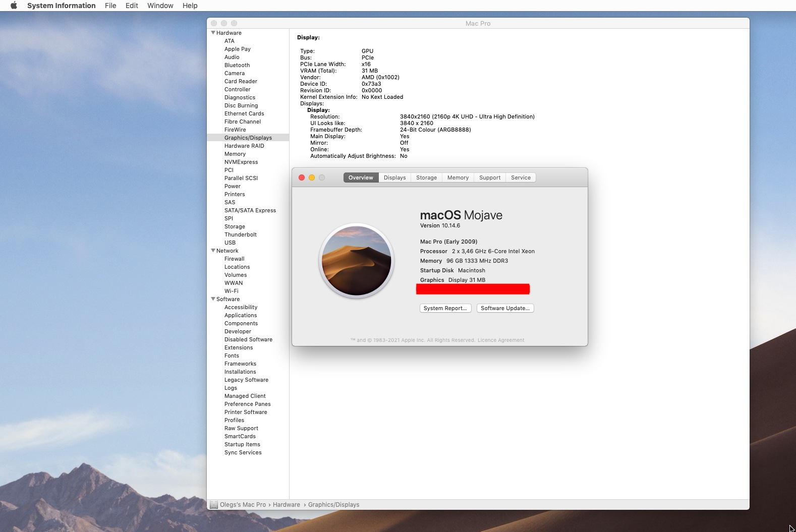Switch to the Storage tab
The image size is (796, 532).
point(426,178)
